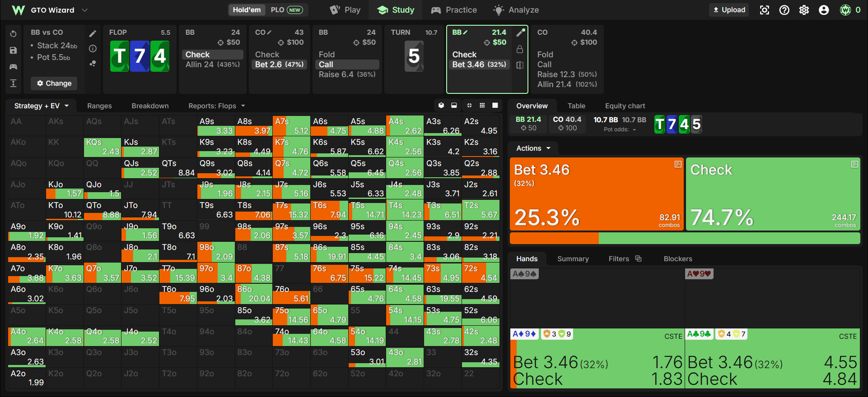Select the four-square compact grid view
This screenshot has width=868, height=397.
tap(469, 106)
